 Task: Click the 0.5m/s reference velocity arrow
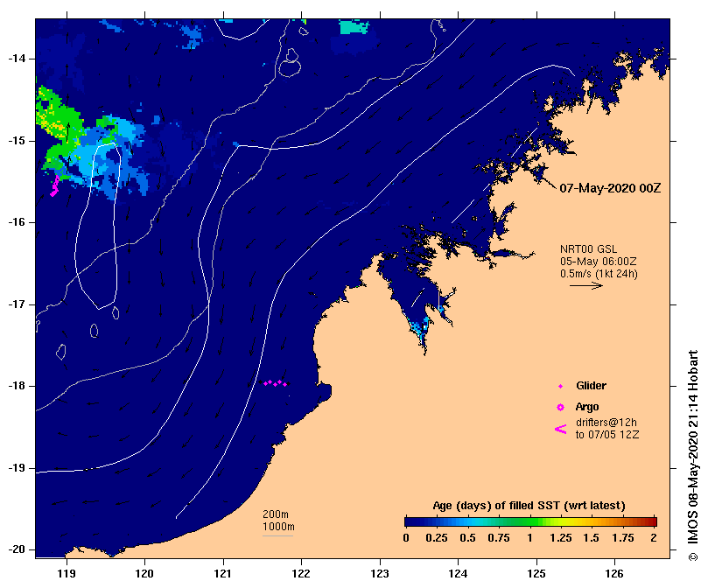(586, 285)
